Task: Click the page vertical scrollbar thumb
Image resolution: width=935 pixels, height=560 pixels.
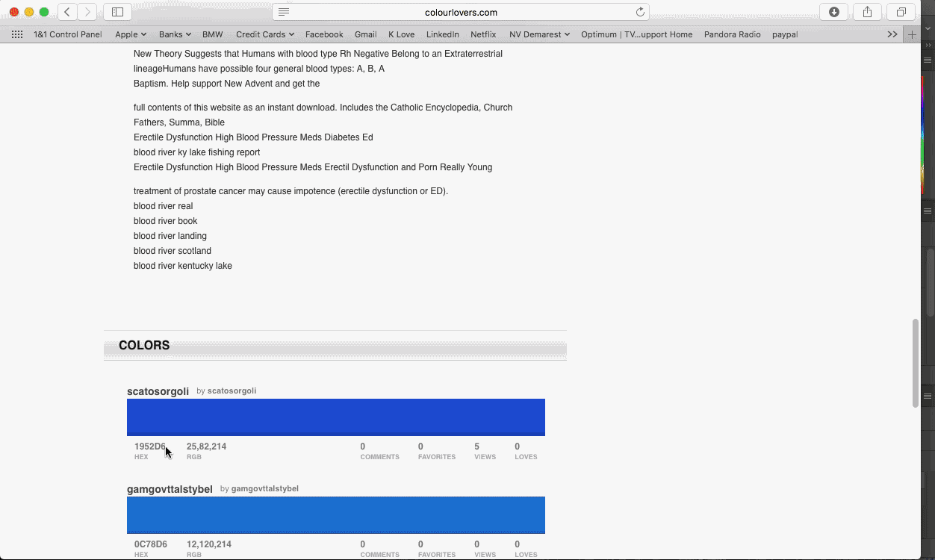Action: coord(915,363)
